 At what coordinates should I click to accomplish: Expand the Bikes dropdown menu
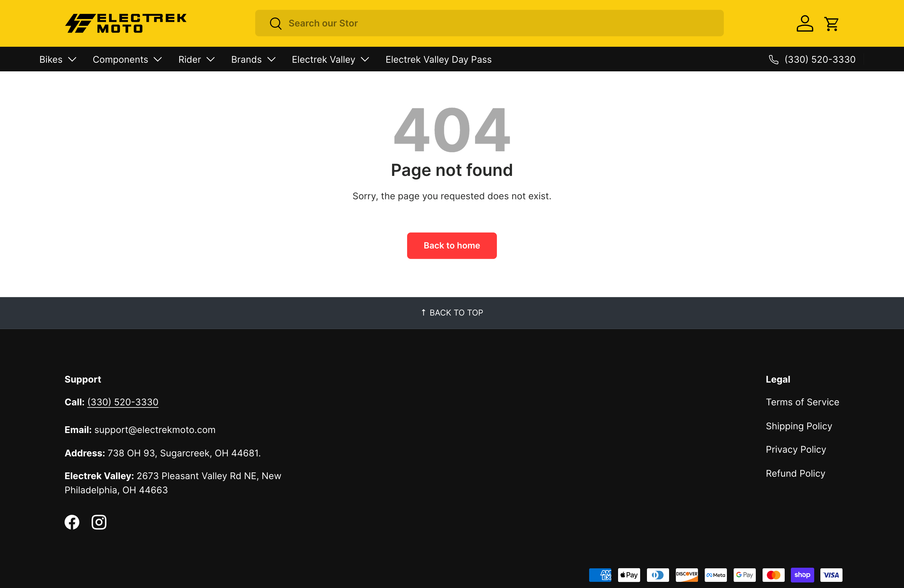point(58,60)
